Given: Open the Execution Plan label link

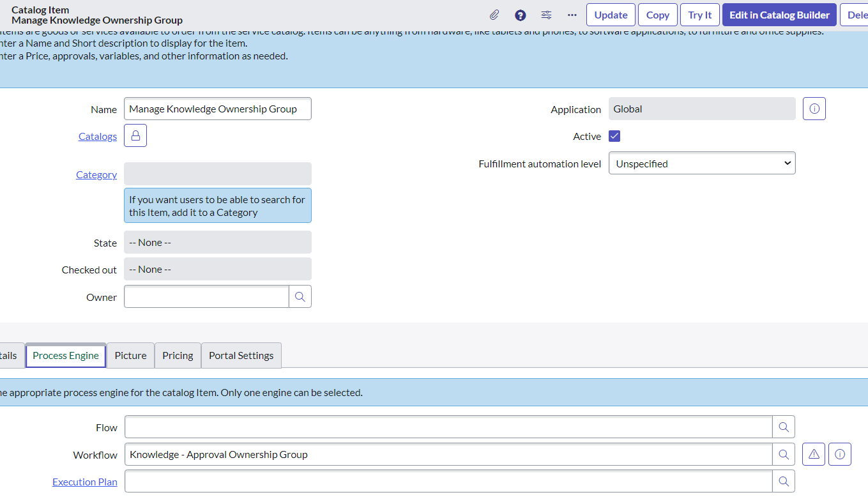Looking at the screenshot, I should [85, 482].
